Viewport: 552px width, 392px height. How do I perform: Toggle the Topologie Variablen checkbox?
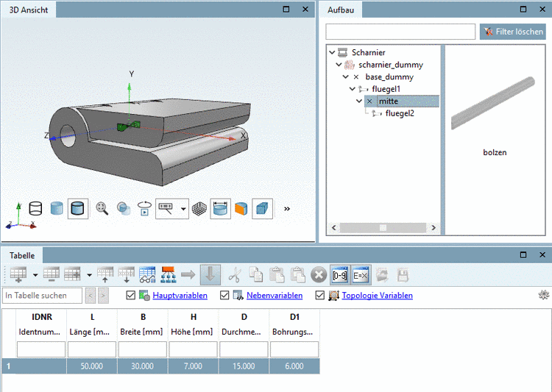coord(320,296)
